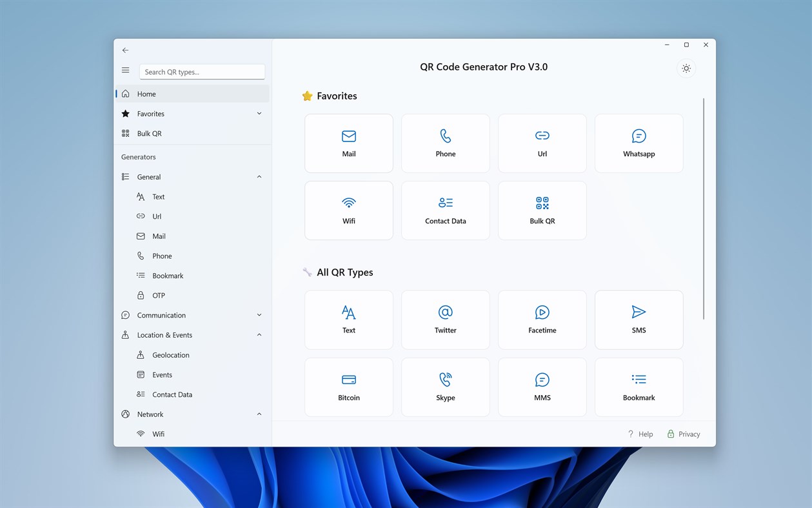812x508 pixels.
Task: Open the Phone QR code generator
Action: point(445,143)
